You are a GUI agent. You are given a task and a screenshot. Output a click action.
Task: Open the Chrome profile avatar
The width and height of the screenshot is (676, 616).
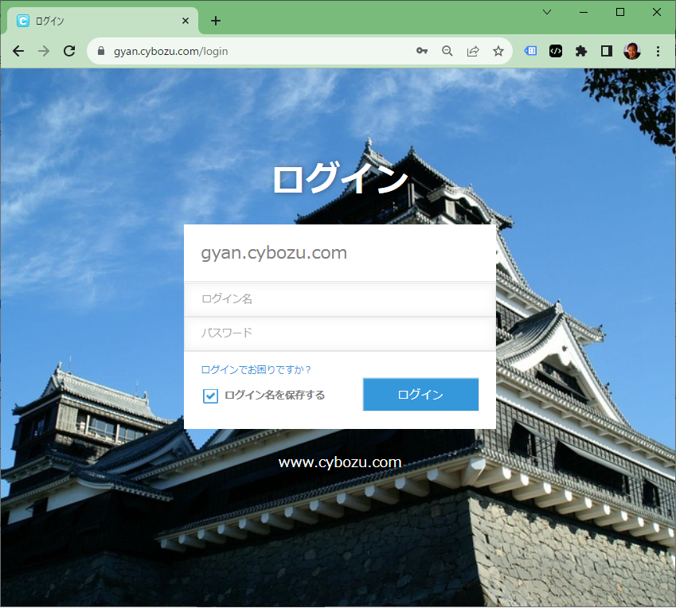click(x=632, y=51)
